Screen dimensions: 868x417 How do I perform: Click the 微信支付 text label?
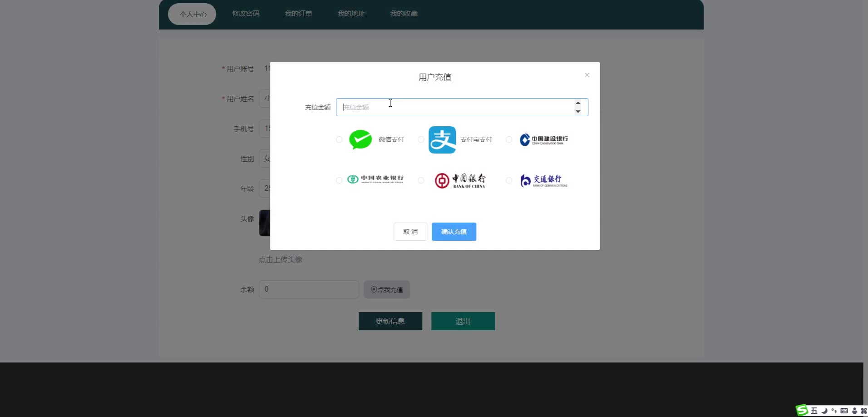[x=391, y=139]
